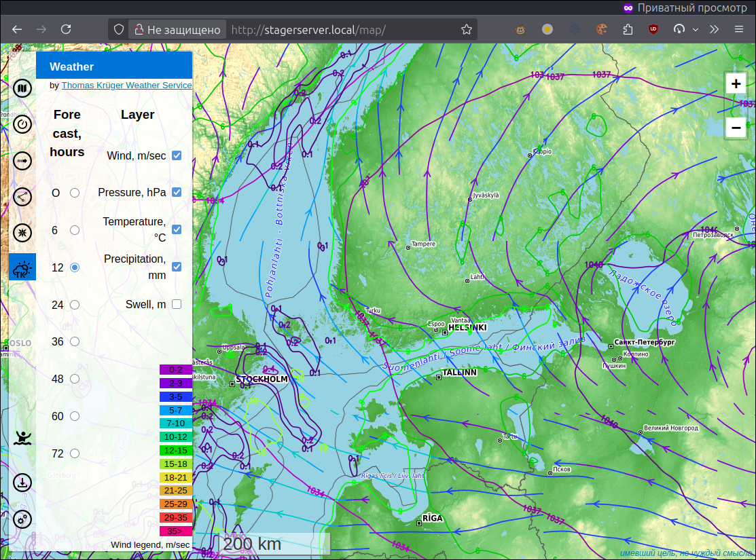Follow Thomas Krüger Weather Service link
The image size is (756, 560).
click(x=126, y=86)
